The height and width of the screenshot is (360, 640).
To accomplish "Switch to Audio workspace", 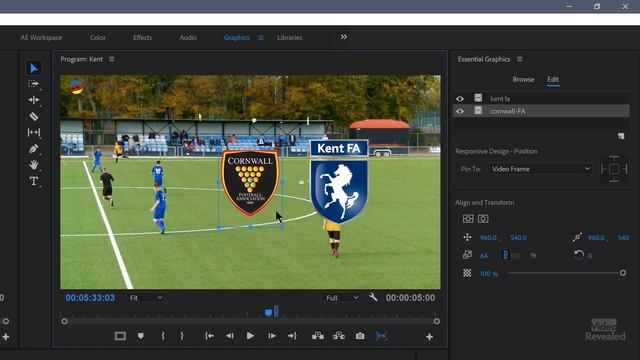I will point(188,37).
